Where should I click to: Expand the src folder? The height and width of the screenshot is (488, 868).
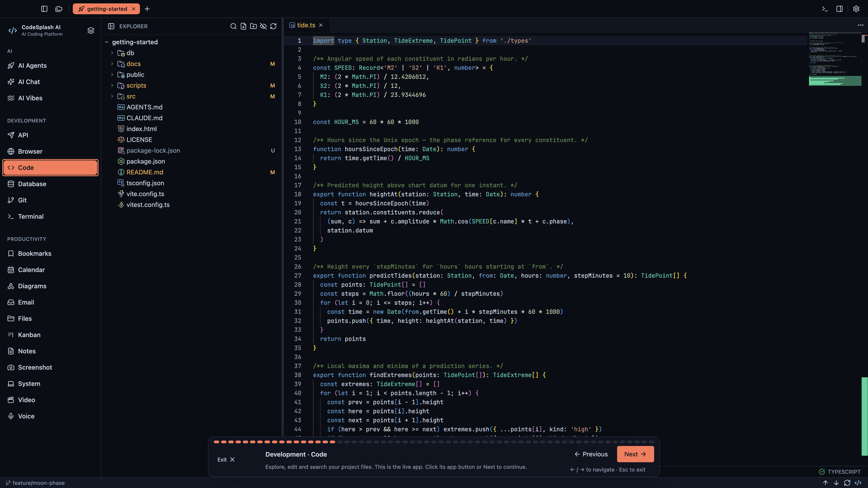point(112,96)
